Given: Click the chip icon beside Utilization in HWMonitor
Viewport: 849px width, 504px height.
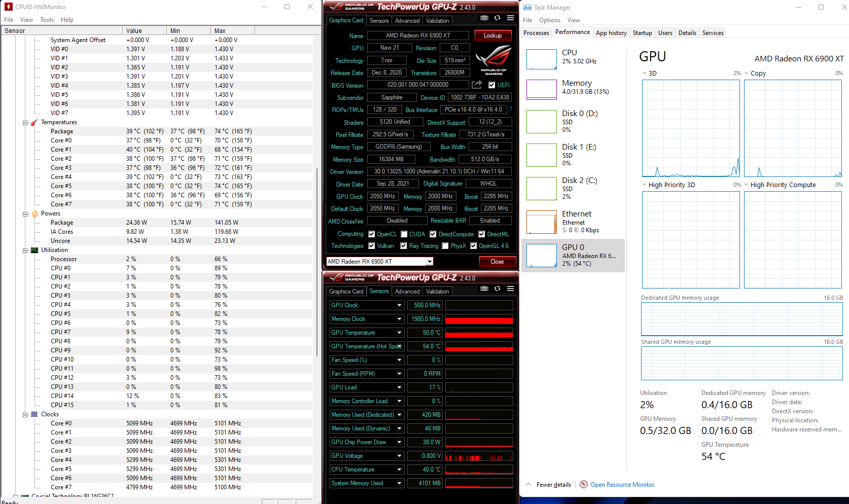Looking at the screenshot, I should coord(34,250).
